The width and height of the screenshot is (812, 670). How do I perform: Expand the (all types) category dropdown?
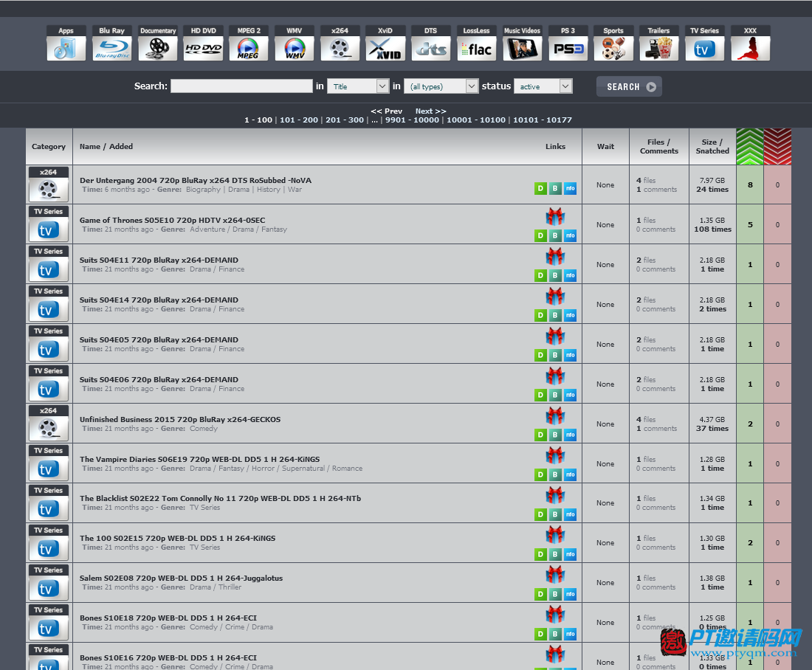tap(441, 86)
